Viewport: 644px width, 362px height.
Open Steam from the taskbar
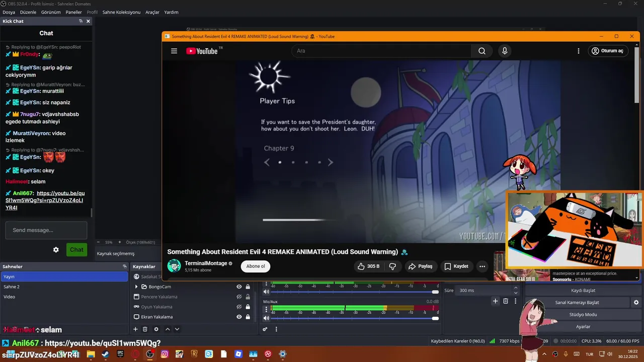pos(105,354)
